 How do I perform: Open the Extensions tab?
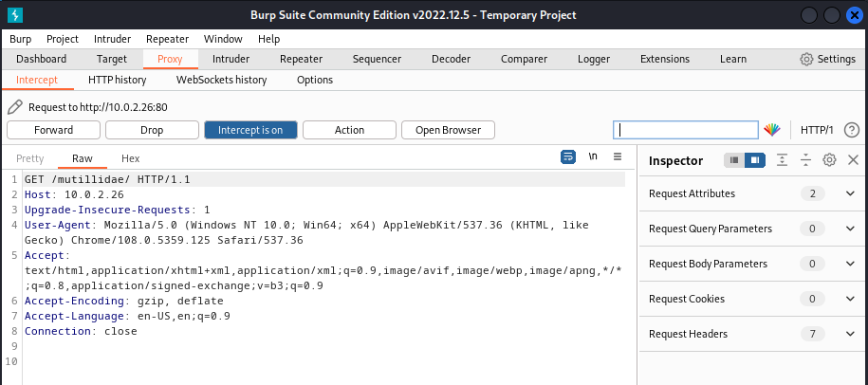point(665,59)
